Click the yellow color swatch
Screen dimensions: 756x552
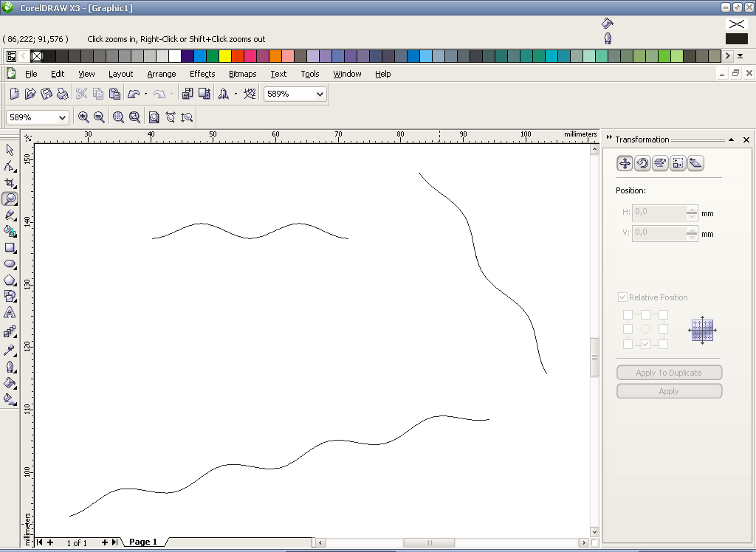click(225, 56)
